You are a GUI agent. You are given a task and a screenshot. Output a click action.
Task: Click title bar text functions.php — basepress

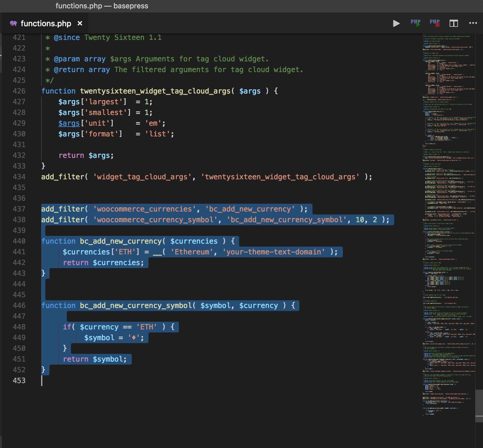102,6
